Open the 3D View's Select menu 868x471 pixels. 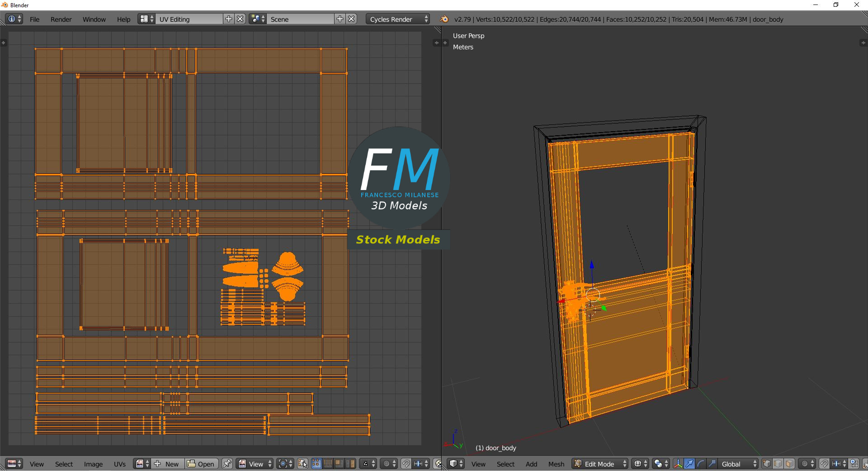(505, 464)
